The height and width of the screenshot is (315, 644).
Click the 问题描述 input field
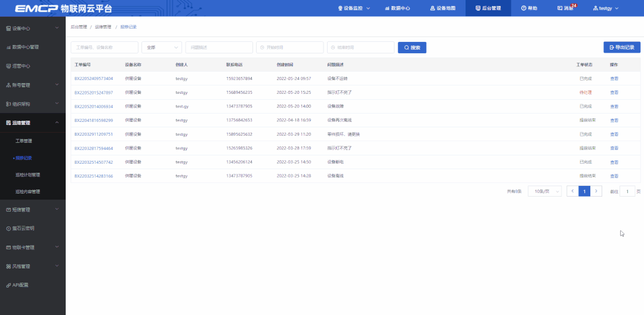(x=219, y=47)
